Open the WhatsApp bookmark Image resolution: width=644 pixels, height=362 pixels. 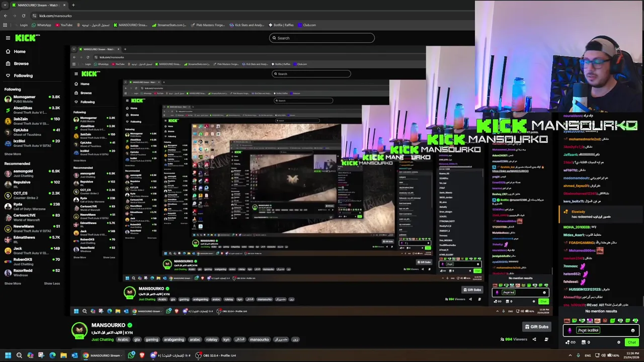(x=41, y=25)
